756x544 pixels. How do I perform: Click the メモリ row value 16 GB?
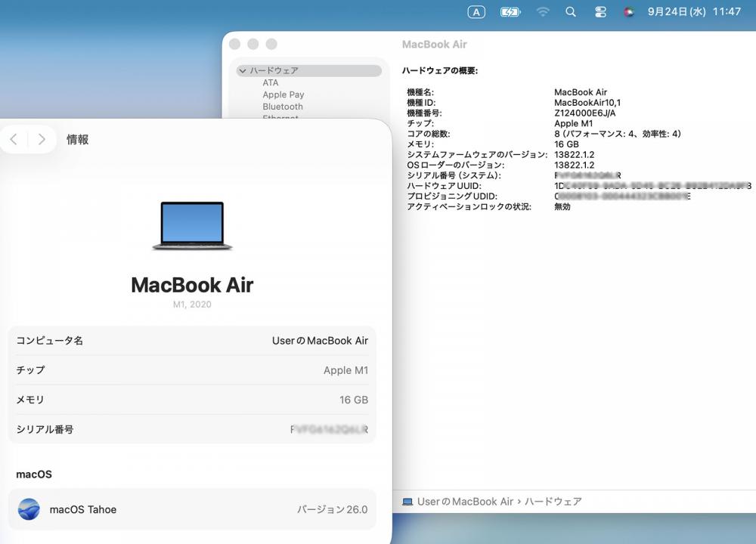click(x=353, y=400)
